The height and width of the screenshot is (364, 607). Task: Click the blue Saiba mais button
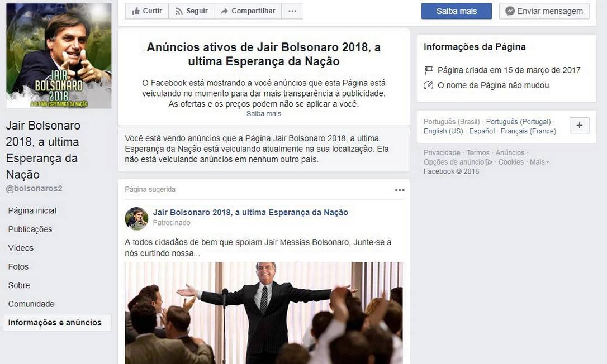click(457, 11)
